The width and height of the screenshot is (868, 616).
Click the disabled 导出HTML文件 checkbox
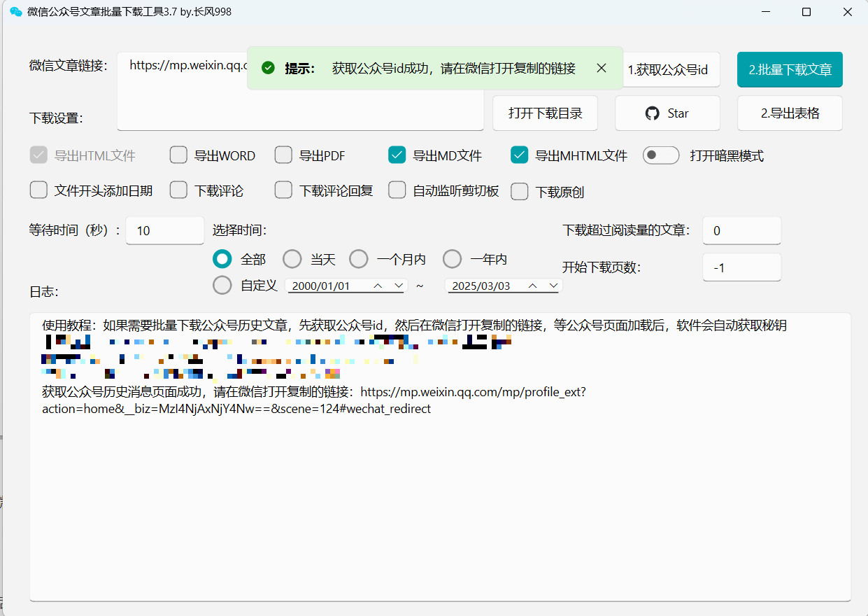[38, 155]
